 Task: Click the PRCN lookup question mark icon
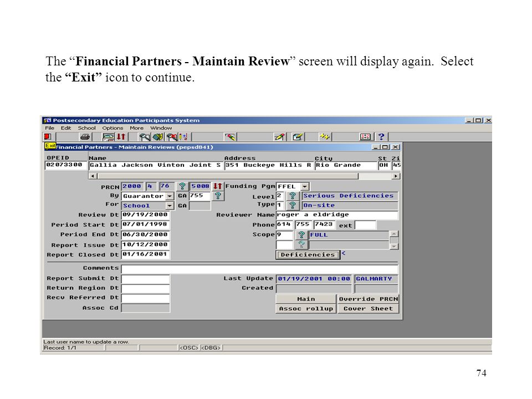pos(182,186)
